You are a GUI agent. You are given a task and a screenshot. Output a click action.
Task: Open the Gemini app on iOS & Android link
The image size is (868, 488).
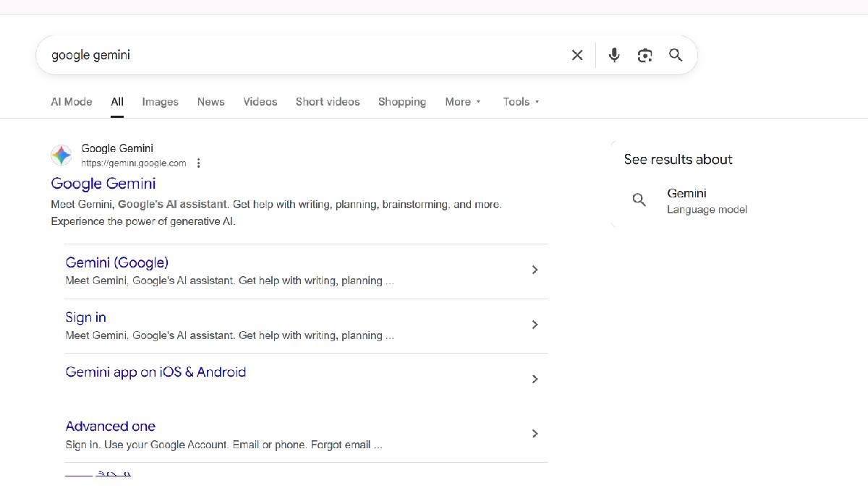click(x=156, y=372)
